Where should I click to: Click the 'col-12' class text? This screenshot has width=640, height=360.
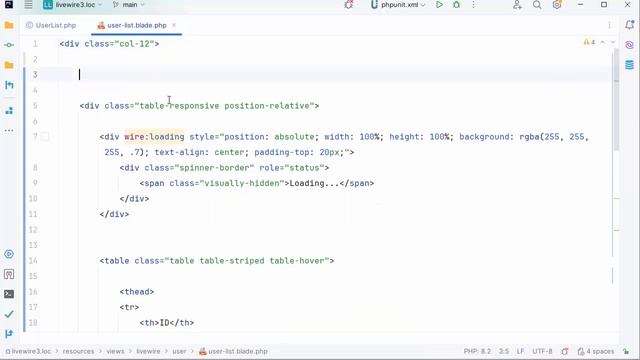click(x=134, y=44)
